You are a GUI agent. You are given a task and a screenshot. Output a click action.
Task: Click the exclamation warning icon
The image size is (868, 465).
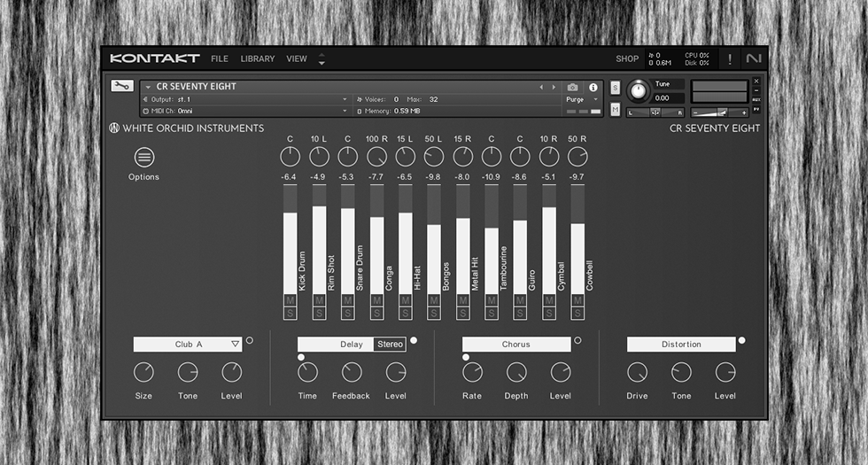pos(730,59)
